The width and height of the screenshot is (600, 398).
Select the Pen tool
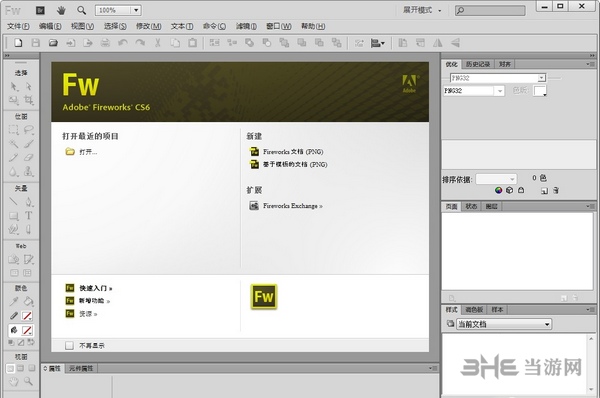tap(29, 202)
